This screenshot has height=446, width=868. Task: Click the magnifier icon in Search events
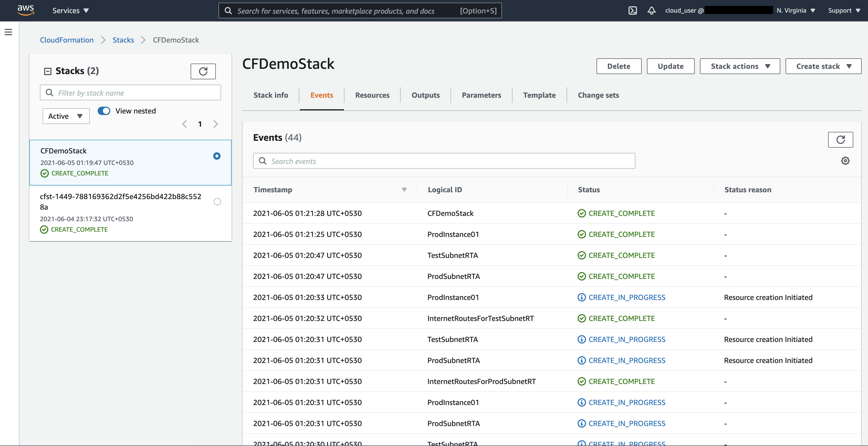click(x=263, y=161)
